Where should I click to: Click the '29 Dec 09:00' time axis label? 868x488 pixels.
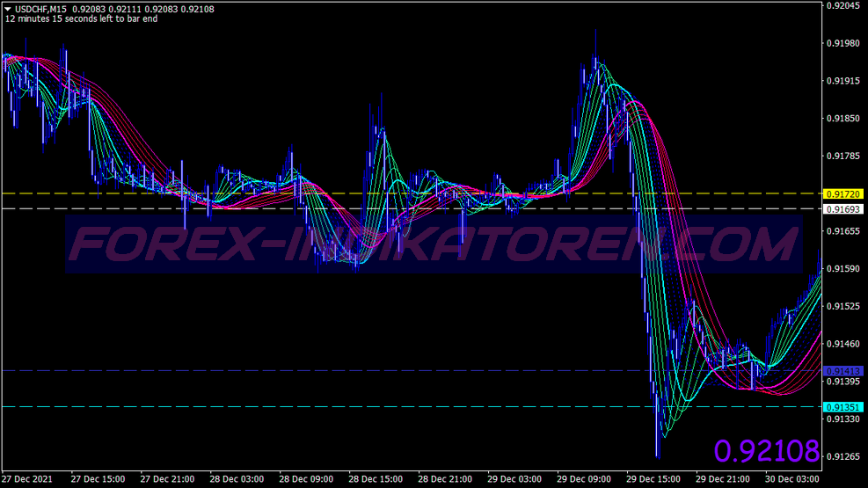(584, 479)
